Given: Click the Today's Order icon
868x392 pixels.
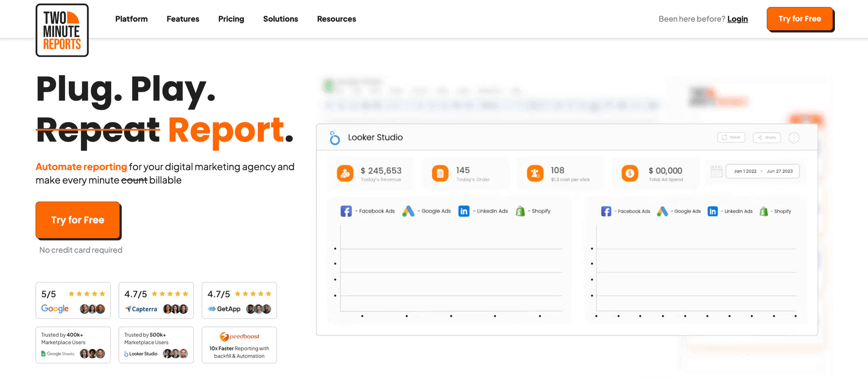Looking at the screenshot, I should pos(440,173).
